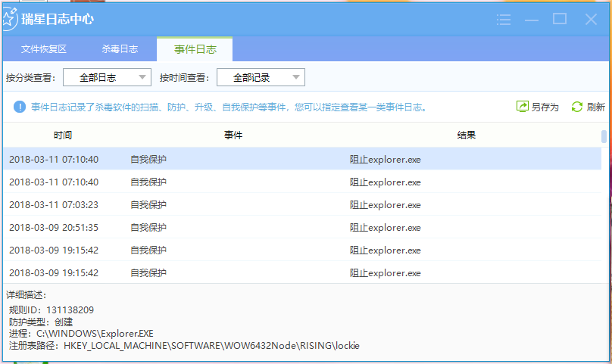Image resolution: width=612 pixels, height=364 pixels.
Task: Click 阻止explorer.exe in the 20:51:35 row
Action: pos(386,228)
